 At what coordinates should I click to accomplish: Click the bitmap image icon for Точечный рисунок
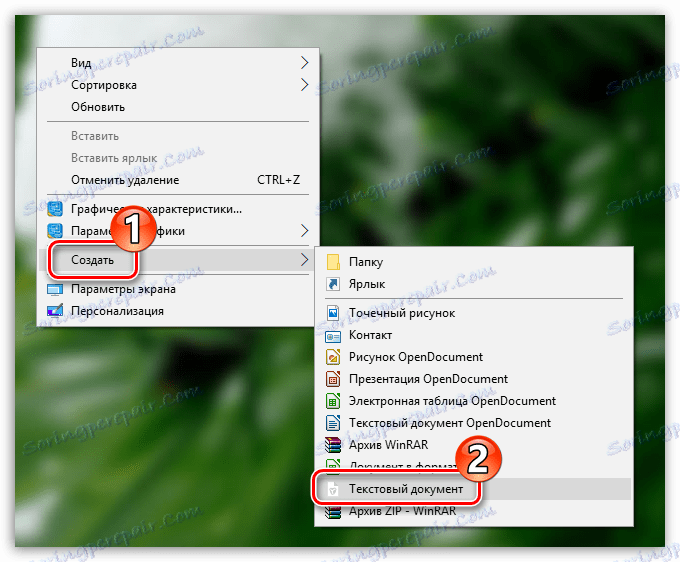point(333,313)
